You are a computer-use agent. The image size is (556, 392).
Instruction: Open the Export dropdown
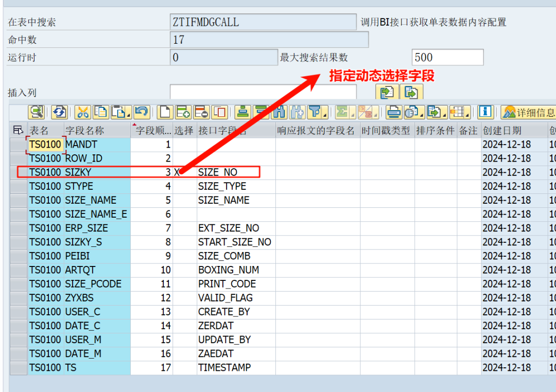[x=437, y=112]
